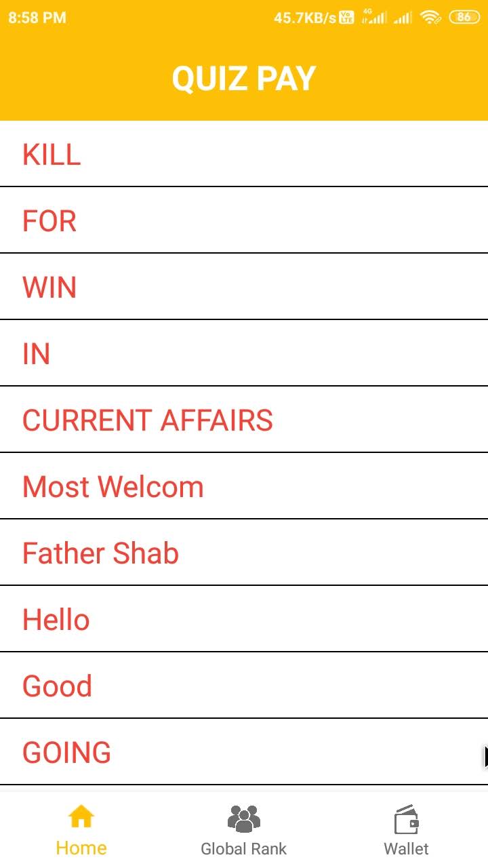Tap the Home house icon
Viewport: 488px width, 868px height.
tap(81, 818)
